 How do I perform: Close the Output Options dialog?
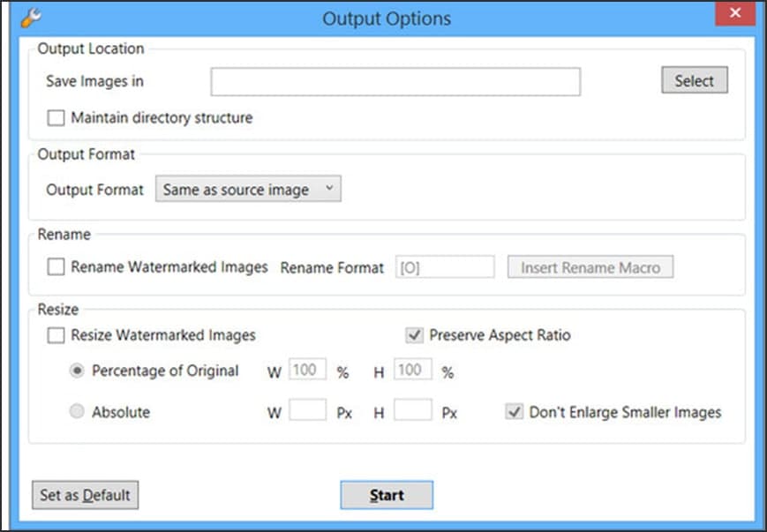734,16
